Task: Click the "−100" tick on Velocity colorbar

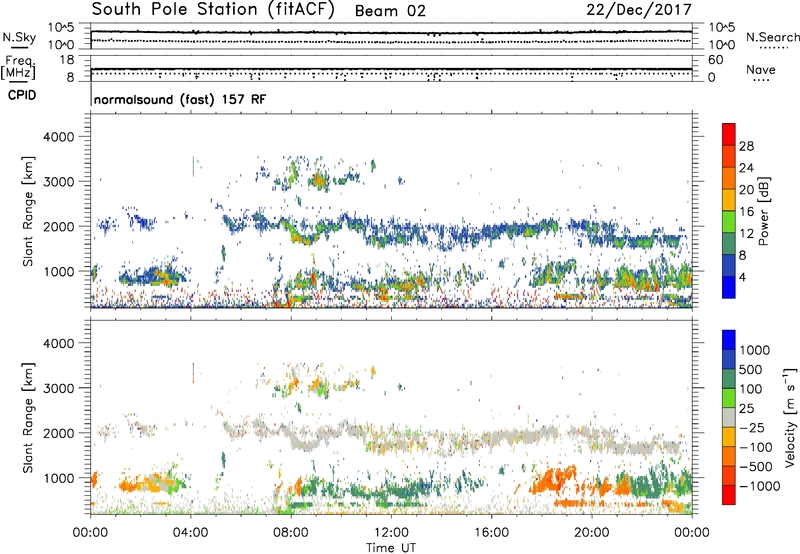Action: [756, 447]
